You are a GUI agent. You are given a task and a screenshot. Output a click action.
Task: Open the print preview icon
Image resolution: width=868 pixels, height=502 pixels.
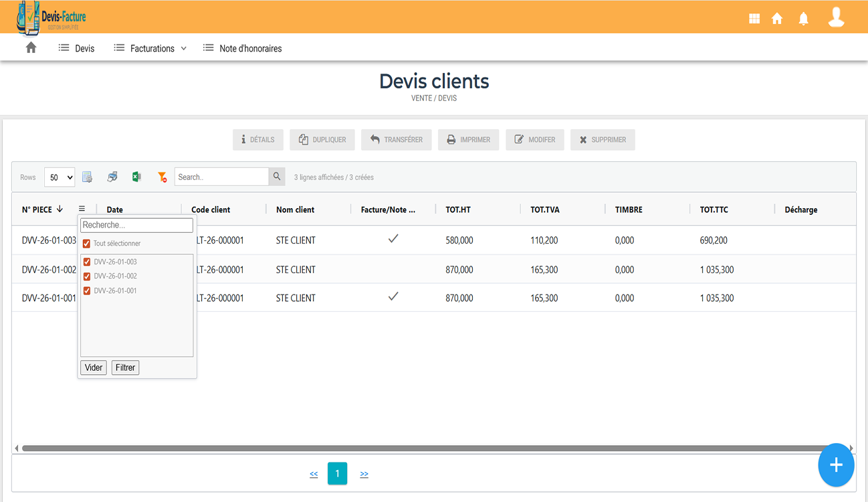pyautogui.click(x=112, y=176)
